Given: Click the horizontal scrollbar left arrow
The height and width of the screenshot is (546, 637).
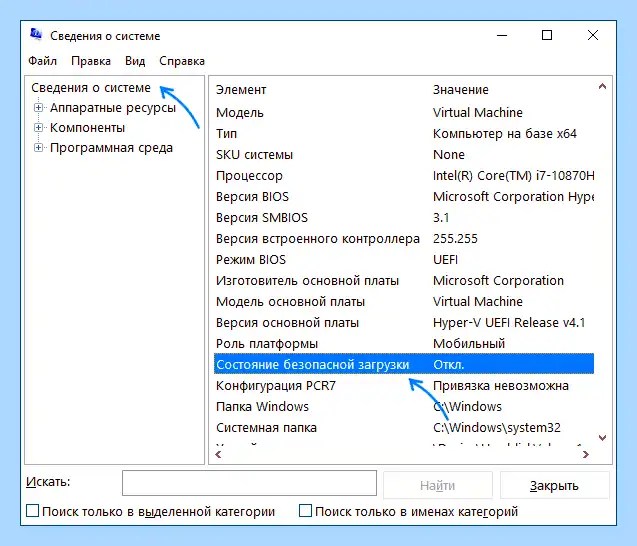Looking at the screenshot, I should [x=218, y=454].
